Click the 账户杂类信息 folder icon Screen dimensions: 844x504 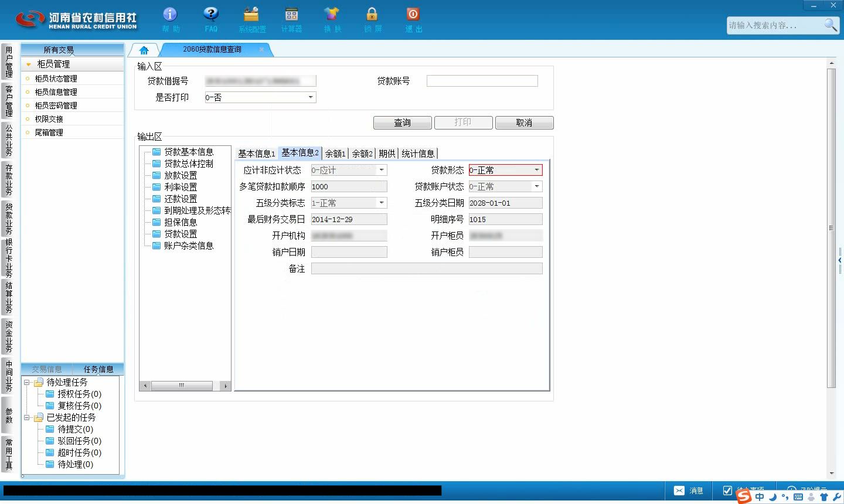click(x=156, y=246)
